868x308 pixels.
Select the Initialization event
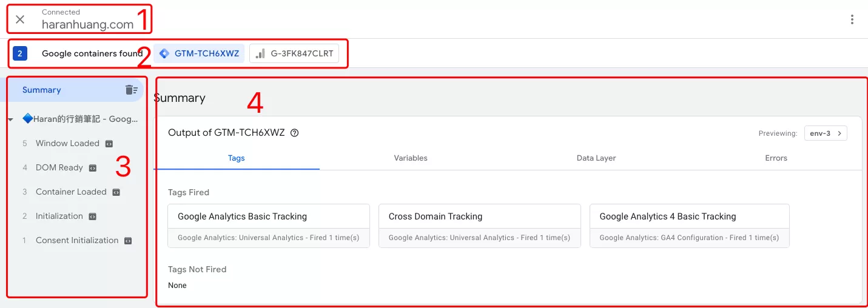[59, 216]
